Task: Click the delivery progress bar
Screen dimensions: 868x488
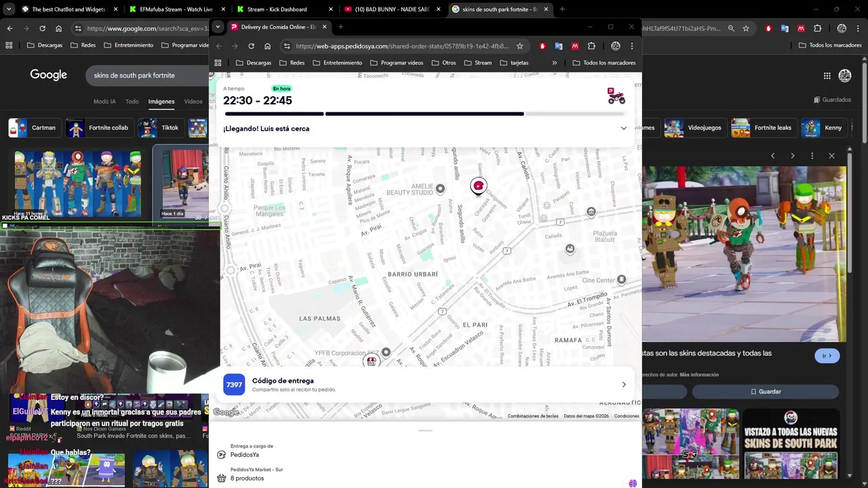Action: click(x=425, y=114)
